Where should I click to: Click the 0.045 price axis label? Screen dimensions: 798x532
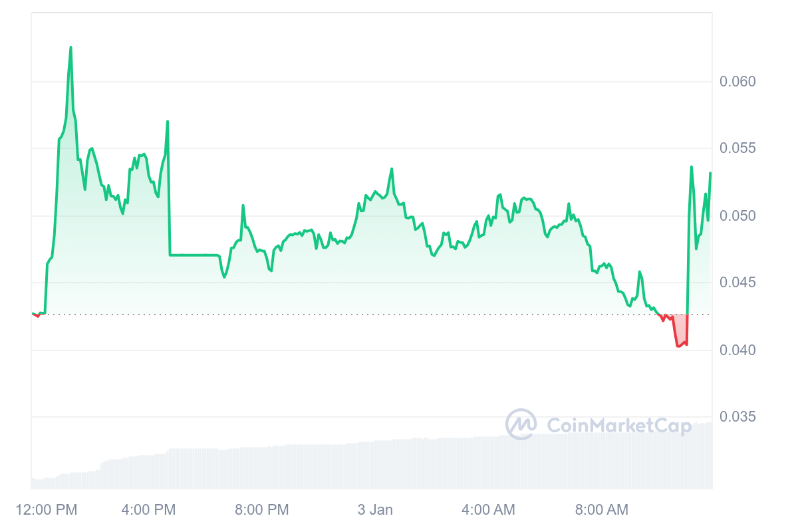[737, 283]
